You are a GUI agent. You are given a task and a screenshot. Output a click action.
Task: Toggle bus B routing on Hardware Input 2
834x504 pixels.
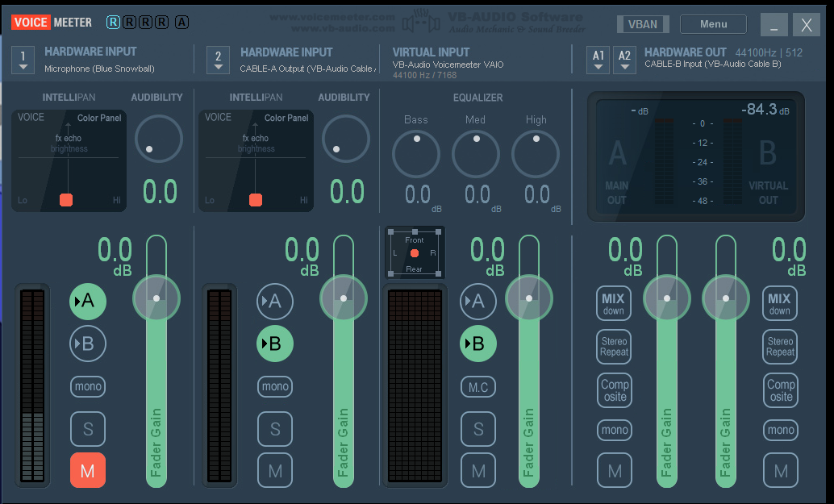[275, 344]
